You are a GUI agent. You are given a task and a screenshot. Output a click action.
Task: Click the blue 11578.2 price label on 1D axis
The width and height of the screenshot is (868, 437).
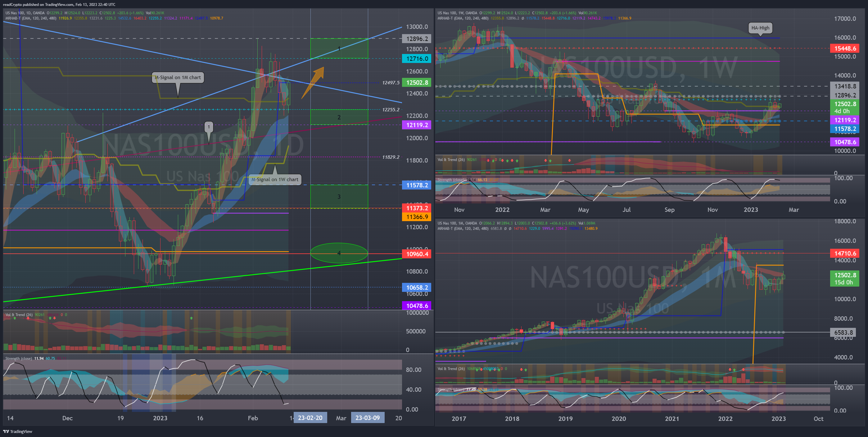(x=417, y=185)
